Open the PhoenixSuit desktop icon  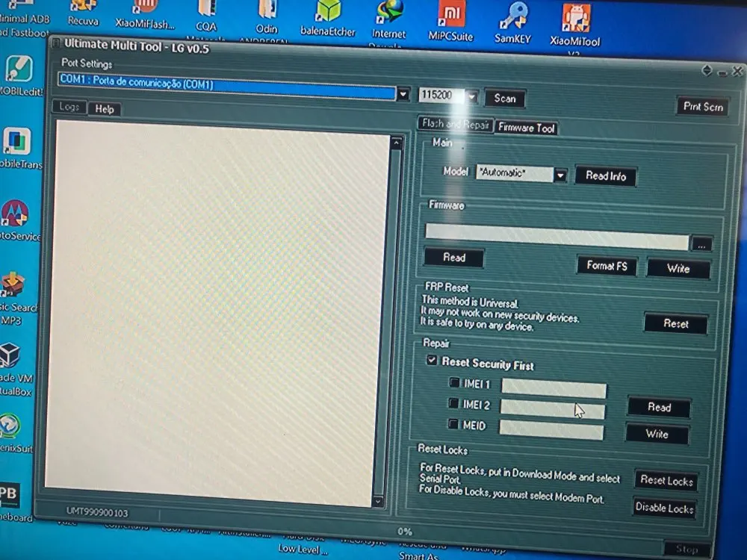pos(13,433)
